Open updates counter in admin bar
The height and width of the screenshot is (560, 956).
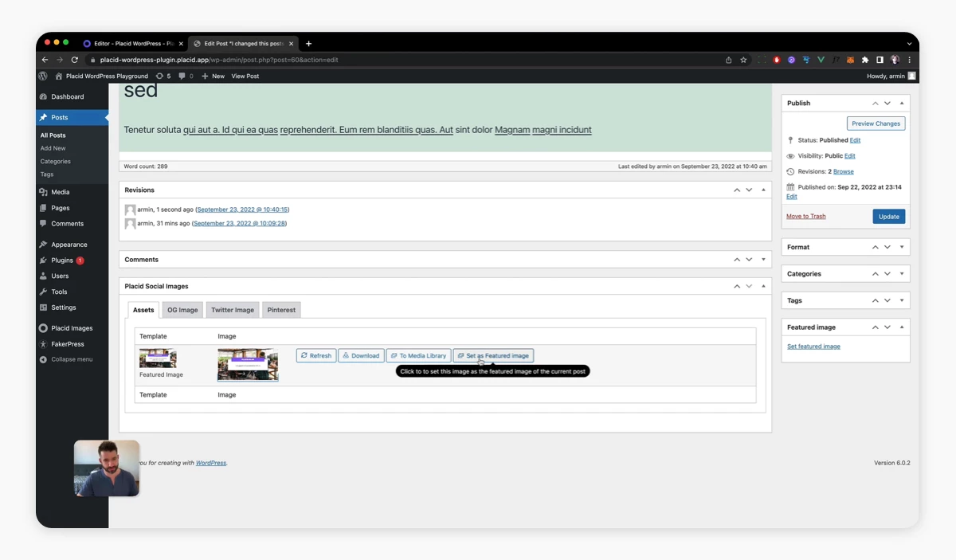tap(163, 76)
